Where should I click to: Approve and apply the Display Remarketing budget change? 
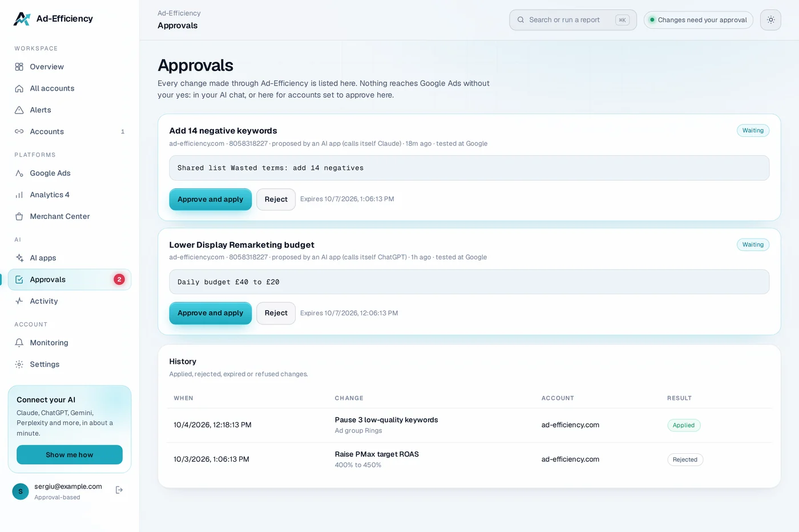211,313
